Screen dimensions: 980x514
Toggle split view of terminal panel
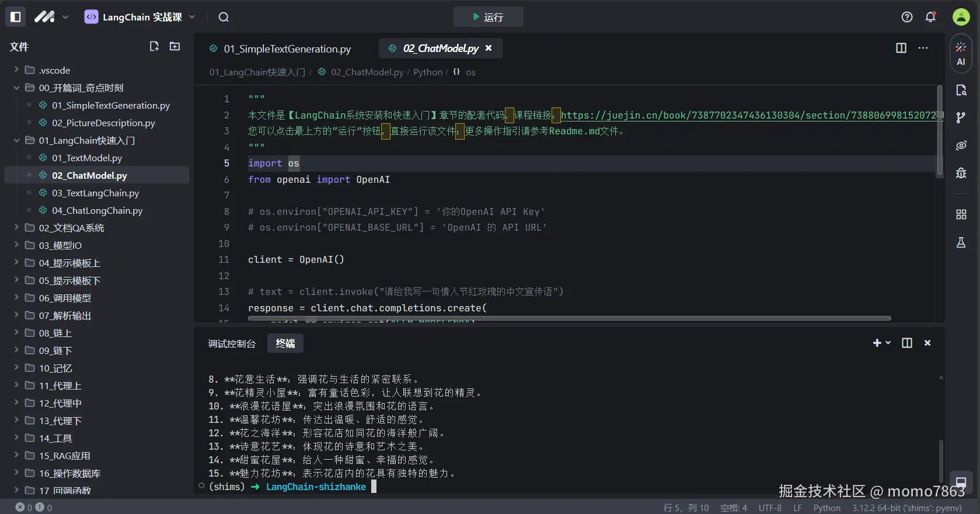tap(906, 343)
